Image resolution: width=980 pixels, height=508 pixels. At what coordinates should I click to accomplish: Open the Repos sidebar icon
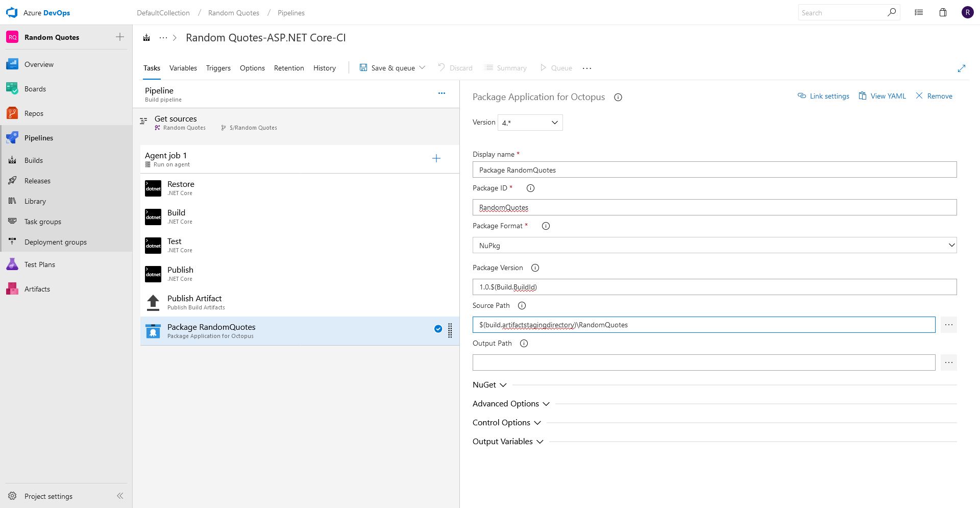coord(12,113)
